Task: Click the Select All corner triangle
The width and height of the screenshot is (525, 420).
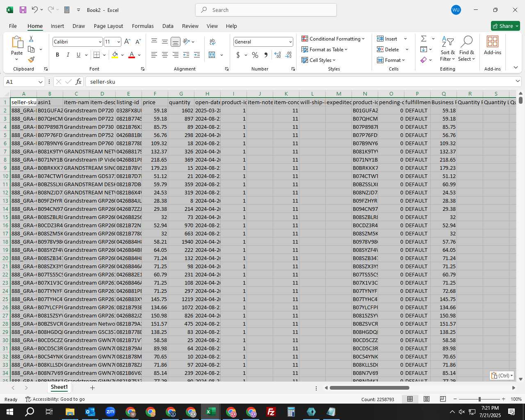Action: 5,94
